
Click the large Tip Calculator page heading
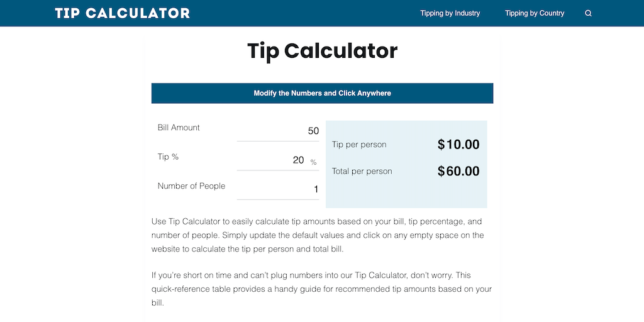tap(322, 51)
